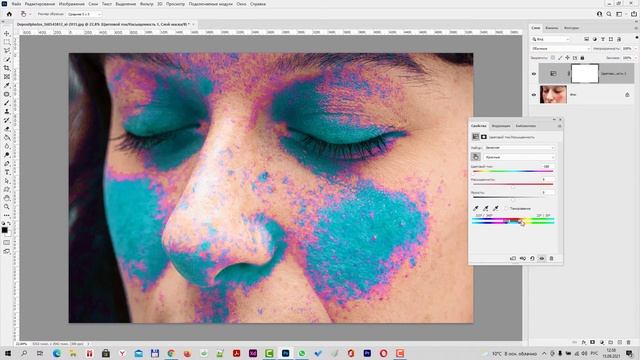Toggle visibility of the background photo layer
The height and width of the screenshot is (360, 640).
534,95
